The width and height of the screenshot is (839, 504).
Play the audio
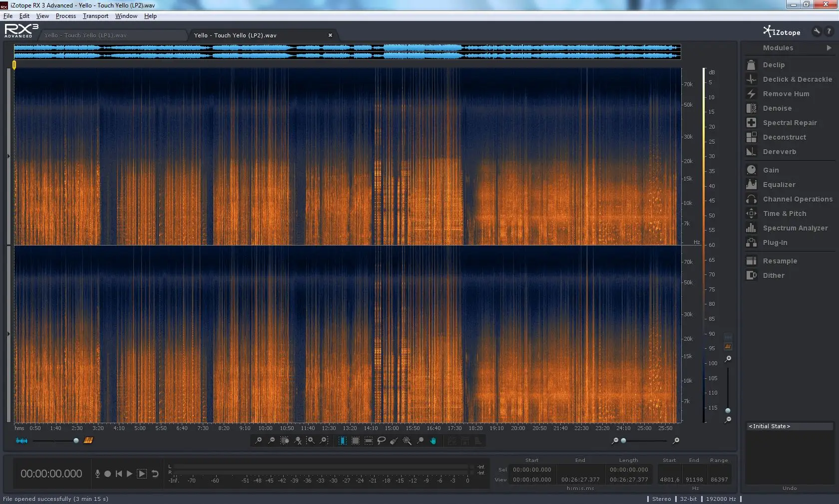[130, 474]
